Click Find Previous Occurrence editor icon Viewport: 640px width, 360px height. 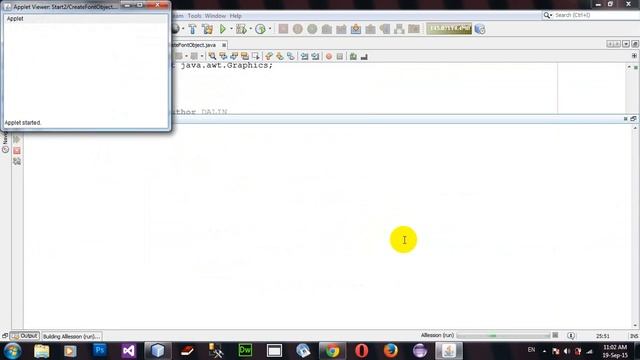coord(223,56)
